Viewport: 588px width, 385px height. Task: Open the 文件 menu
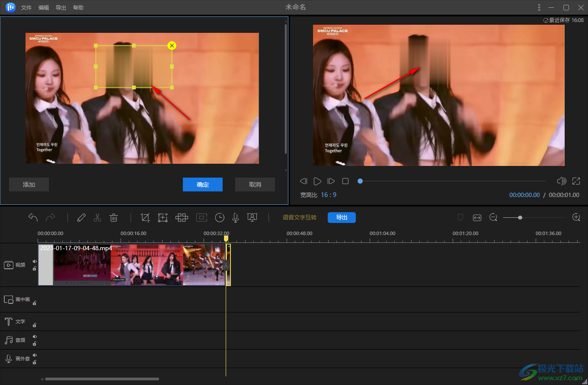(26, 8)
